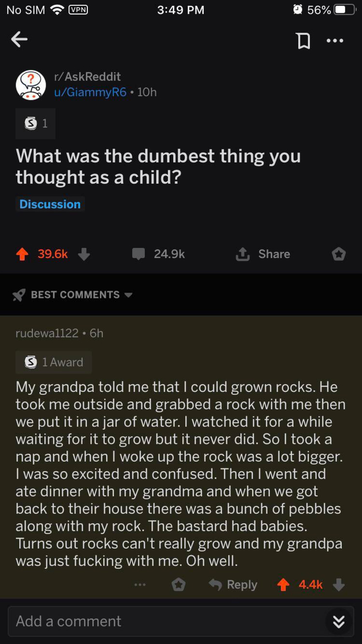Open the u/GiammyR6 user profile
This screenshot has height=644, width=362.
coord(90,92)
